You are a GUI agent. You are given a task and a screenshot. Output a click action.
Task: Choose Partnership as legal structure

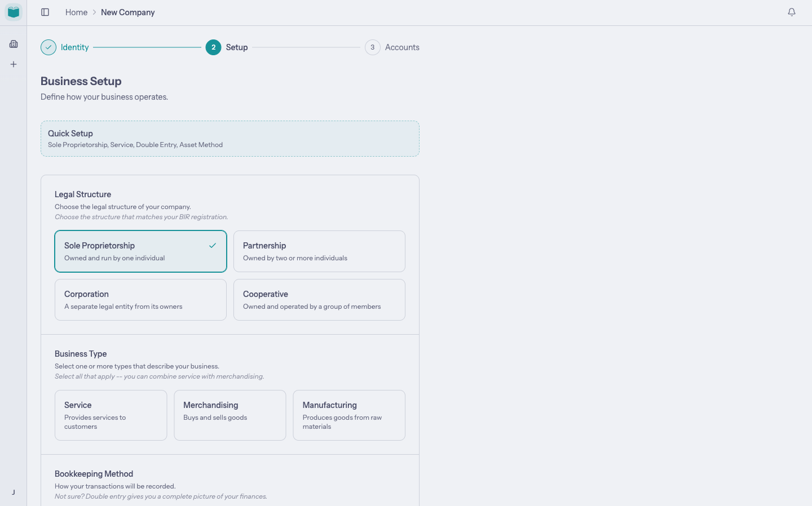(319, 251)
